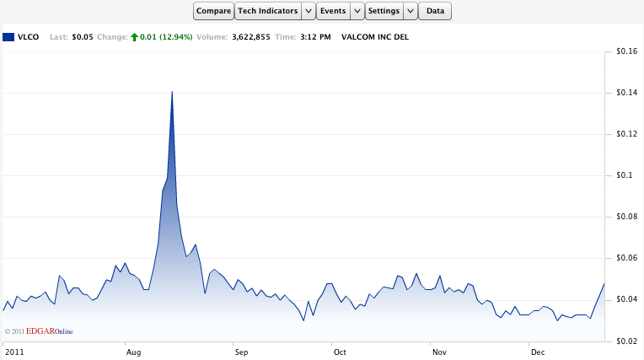The width and height of the screenshot is (644, 360).
Task: Click the volume value 3,622,855
Action: click(x=251, y=37)
